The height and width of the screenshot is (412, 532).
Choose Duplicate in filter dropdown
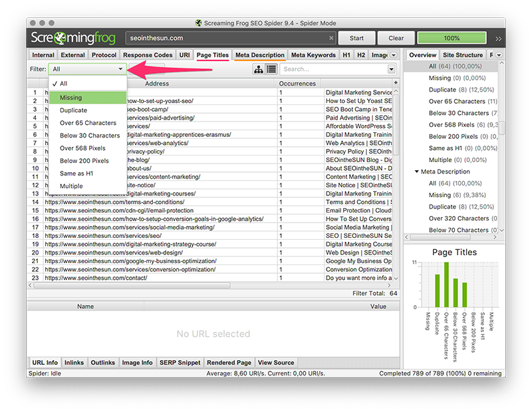(x=88, y=110)
